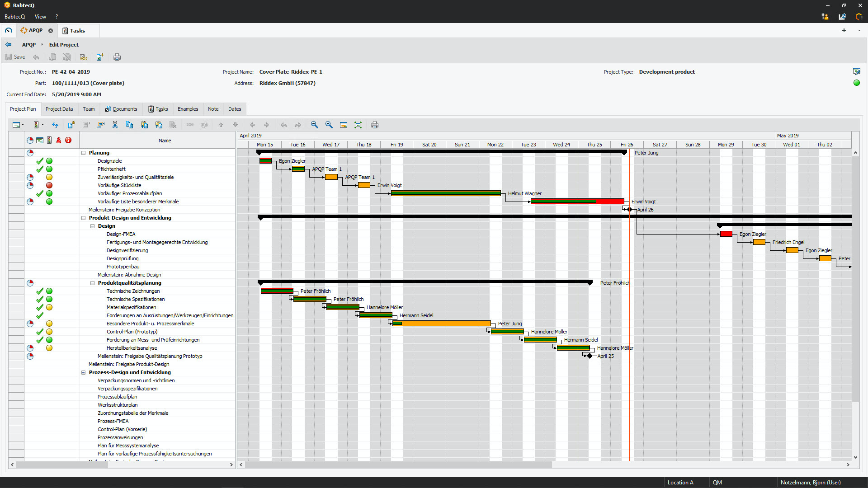Collapse the Produktqualitätsplanung group
The height and width of the screenshot is (488, 868).
point(92,283)
